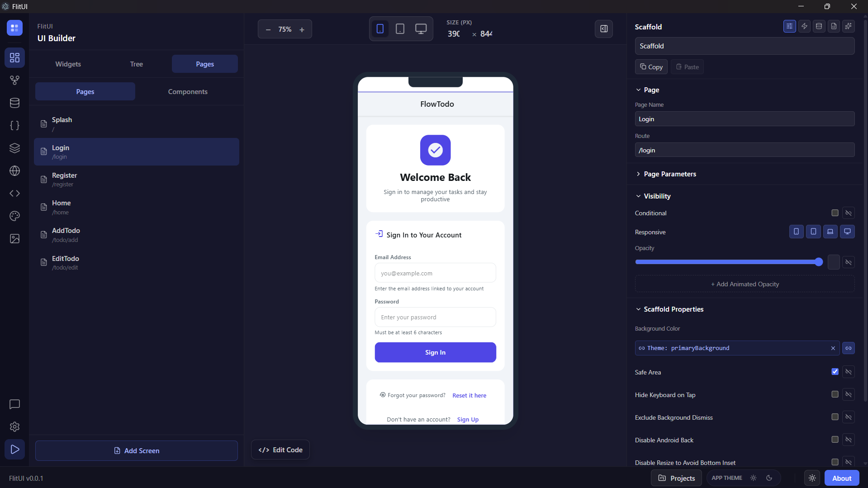
Task: Switch to the Tree tab
Action: tap(137, 64)
